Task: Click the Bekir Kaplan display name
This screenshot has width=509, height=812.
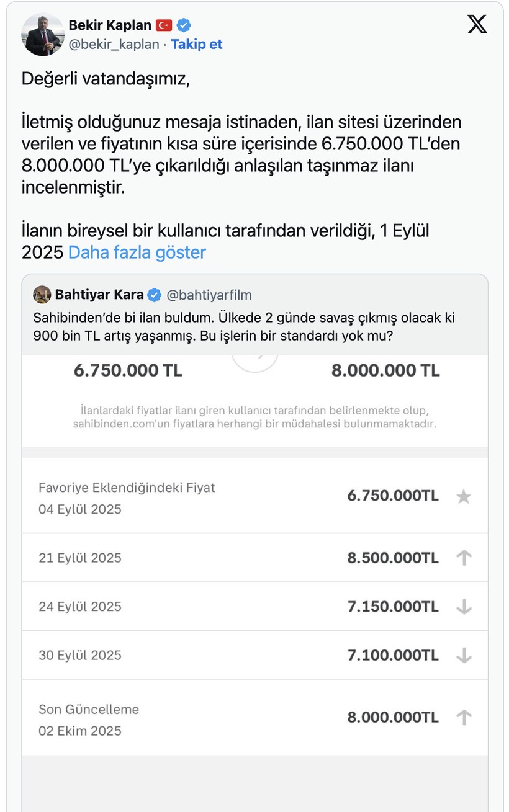Action: 110,25
